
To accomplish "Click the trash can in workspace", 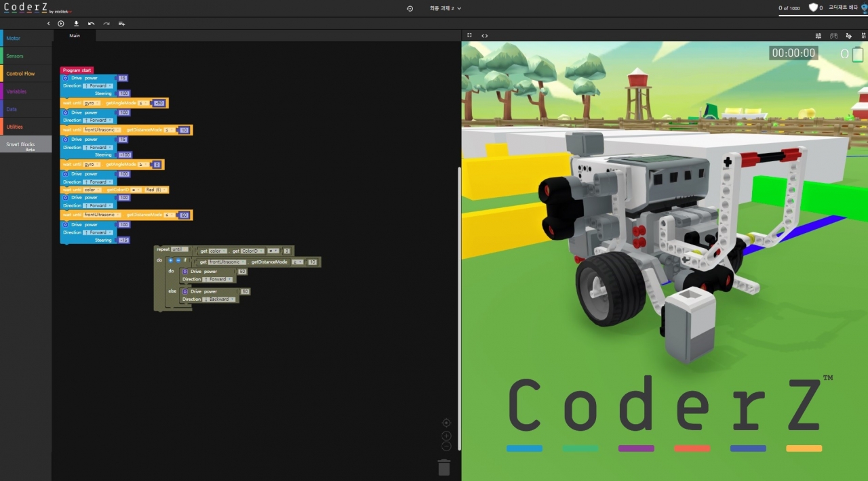I will tap(444, 467).
